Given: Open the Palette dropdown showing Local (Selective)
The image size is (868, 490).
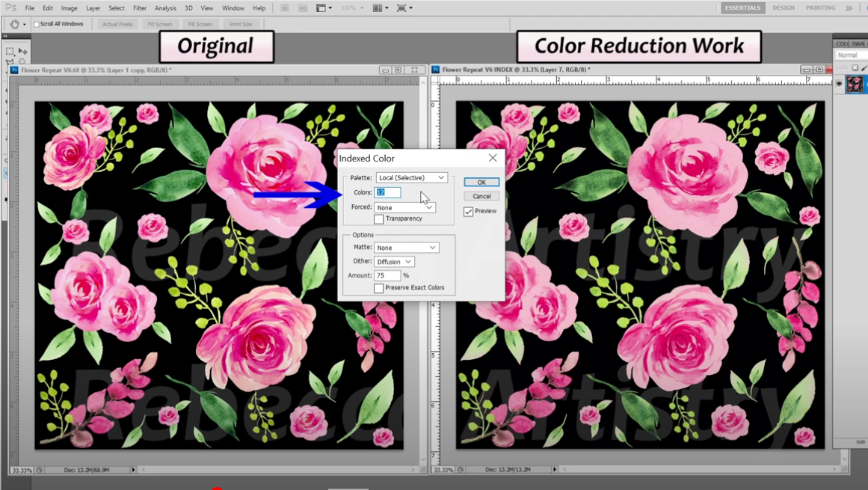Looking at the screenshot, I should [x=411, y=177].
